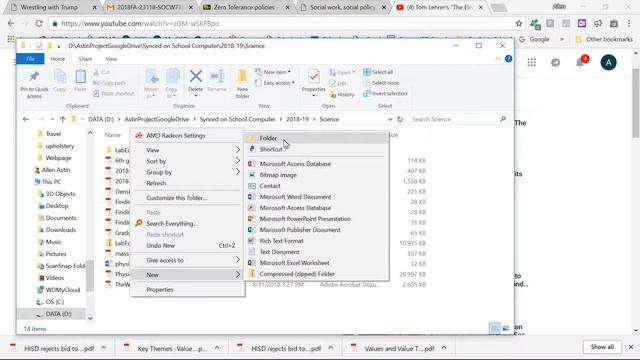Image resolution: width=640 pixels, height=360 pixels.
Task: Open YouTube apps grid icon
Action: (x=531, y=62)
